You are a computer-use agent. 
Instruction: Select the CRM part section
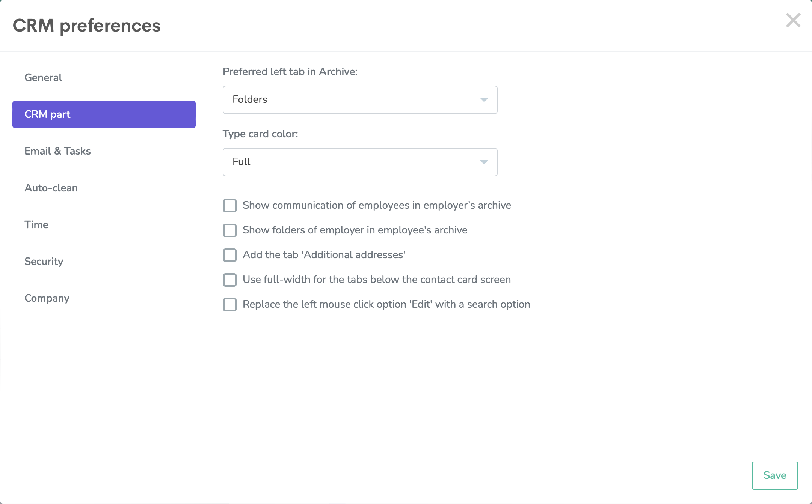[104, 114]
